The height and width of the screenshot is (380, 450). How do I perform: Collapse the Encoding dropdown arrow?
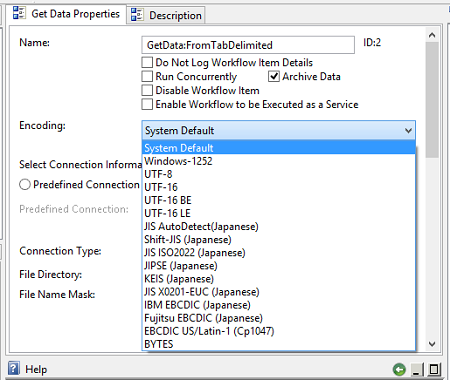pyautogui.click(x=408, y=130)
